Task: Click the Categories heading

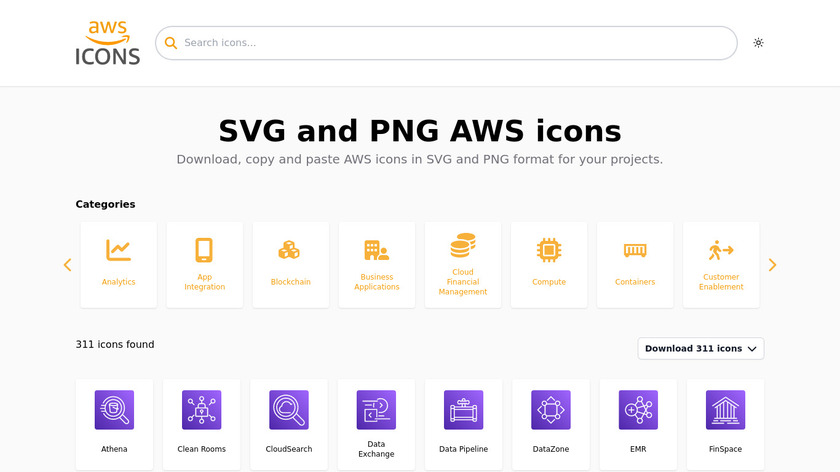Action: (x=106, y=204)
